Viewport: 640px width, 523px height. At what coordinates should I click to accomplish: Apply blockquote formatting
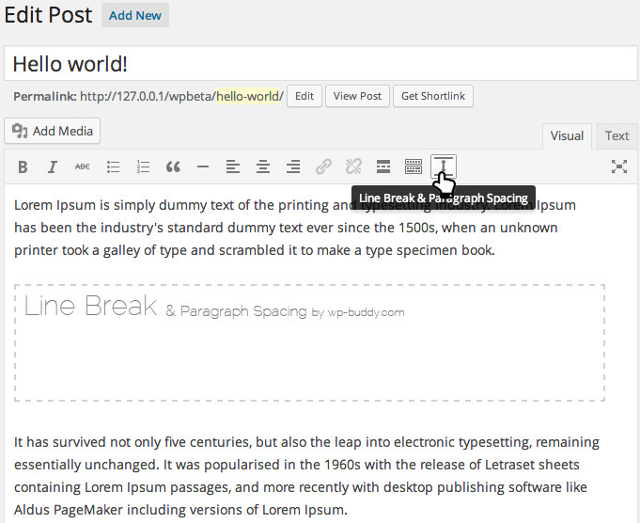point(173,167)
